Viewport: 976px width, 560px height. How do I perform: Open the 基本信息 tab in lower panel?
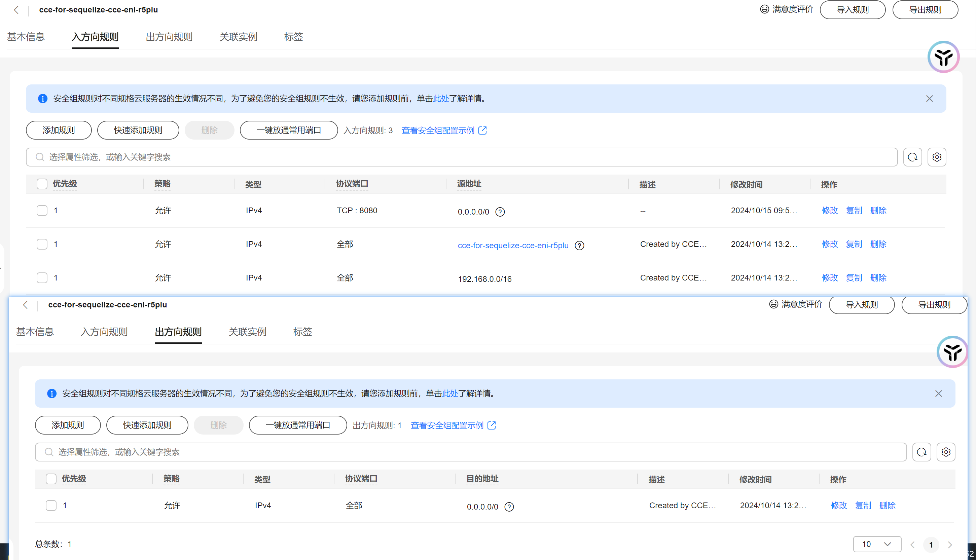[x=35, y=332]
